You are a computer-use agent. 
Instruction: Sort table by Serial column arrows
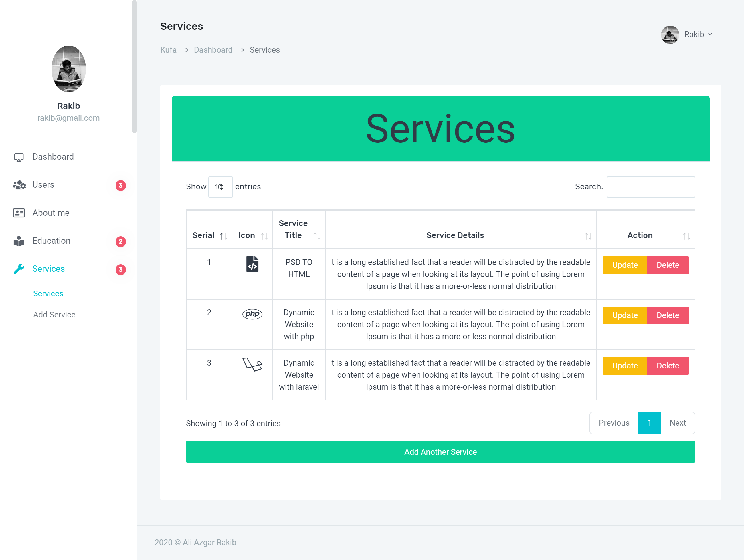tap(223, 236)
